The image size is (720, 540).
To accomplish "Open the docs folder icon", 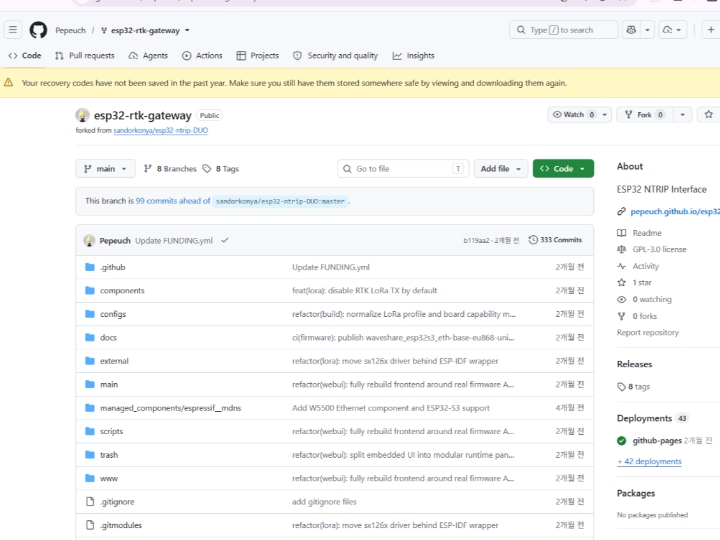I will click(90, 338).
